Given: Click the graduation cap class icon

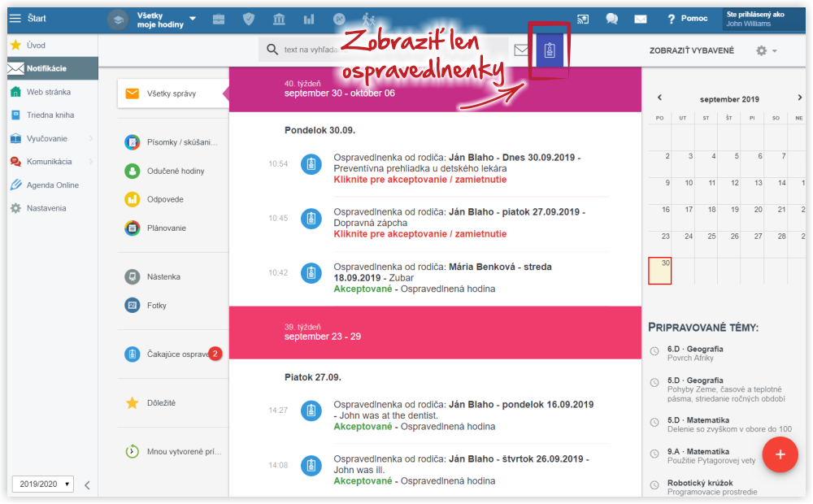Looking at the screenshot, I should (118, 20).
